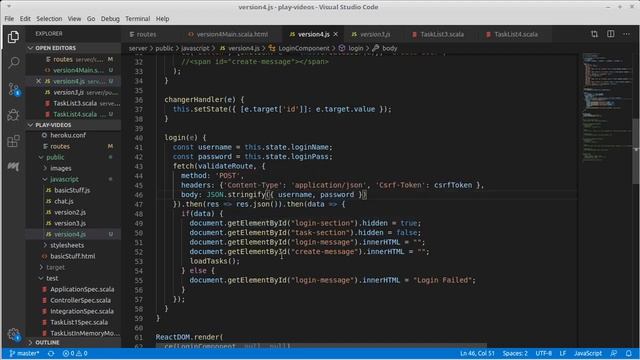
Task: Open the Explorer view in activity bar
Action: (13, 37)
